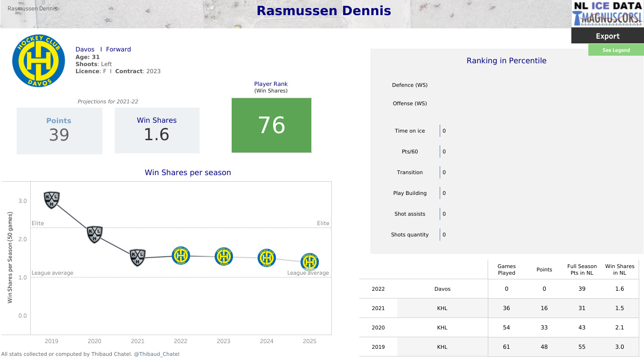Click the Shots quantity row label

pyautogui.click(x=410, y=235)
